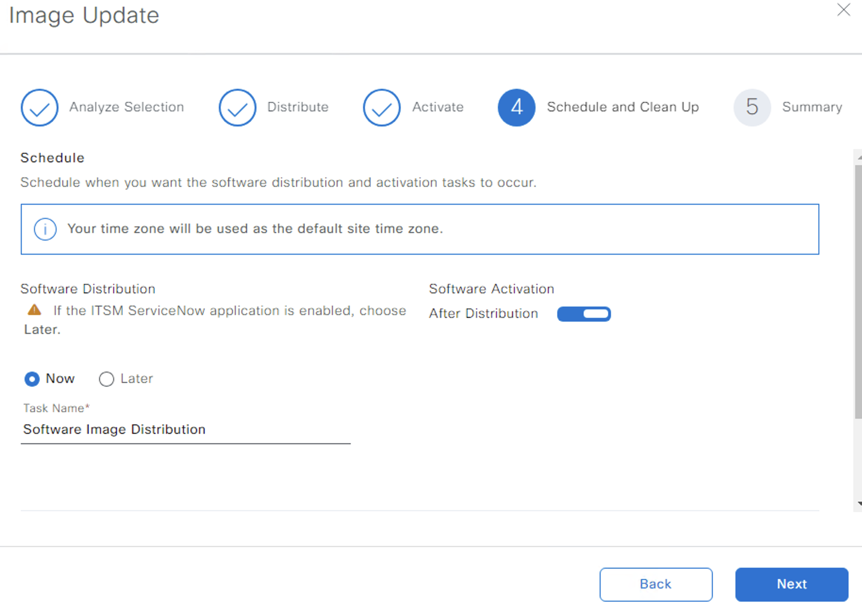The image size is (862, 616).
Task: Click the 'After Distribution' label
Action: click(x=483, y=314)
